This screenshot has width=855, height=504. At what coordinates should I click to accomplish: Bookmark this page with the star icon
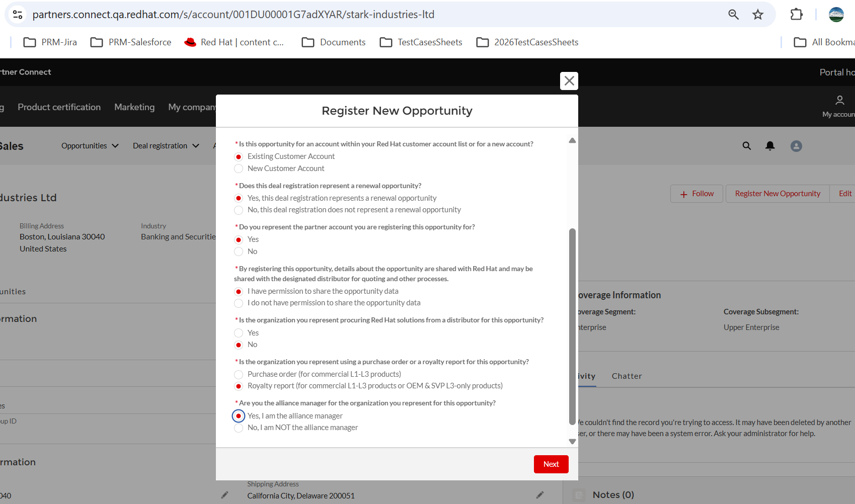758,15
